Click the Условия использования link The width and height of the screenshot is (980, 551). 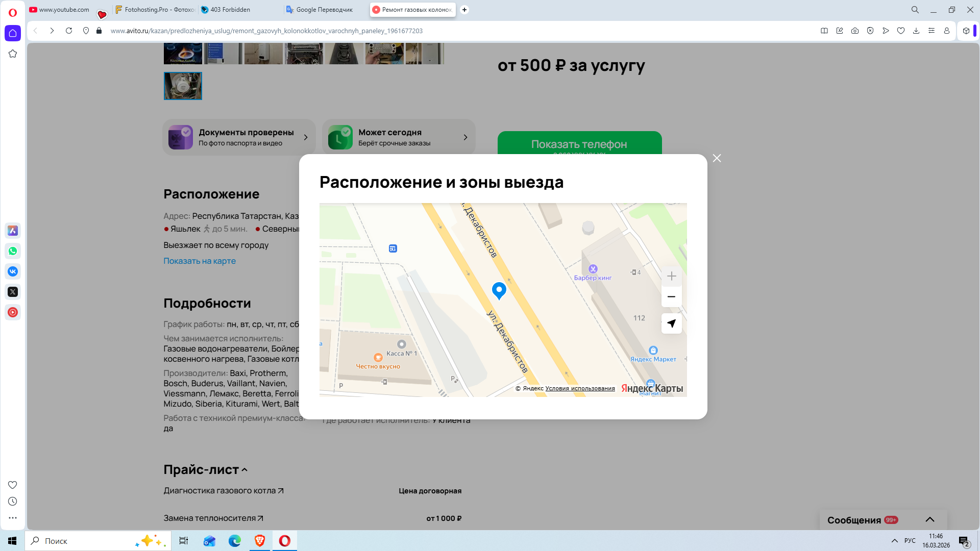tap(580, 388)
